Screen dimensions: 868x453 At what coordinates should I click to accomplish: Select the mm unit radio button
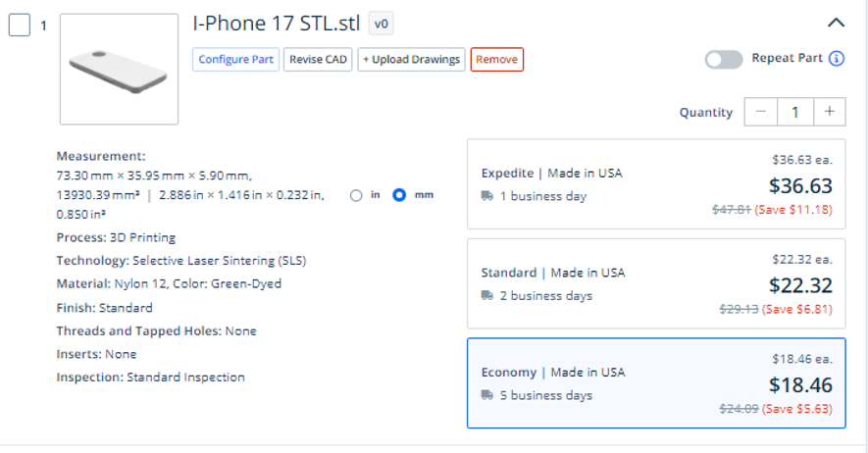point(399,195)
